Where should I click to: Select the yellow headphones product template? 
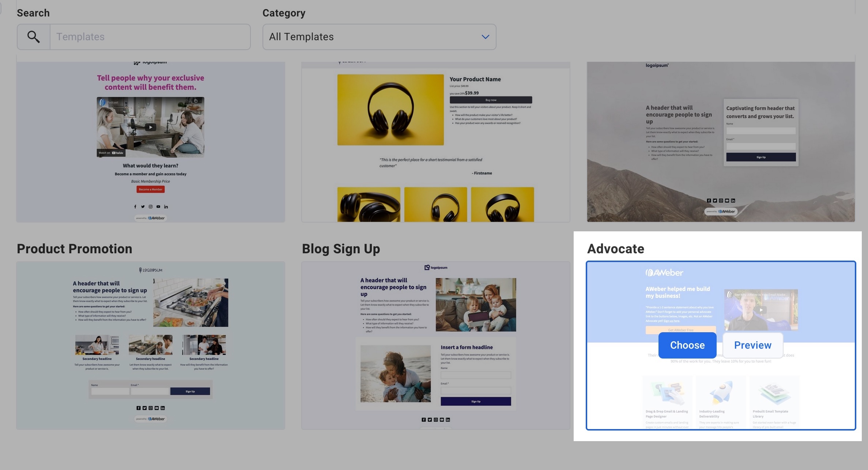pyautogui.click(x=435, y=142)
